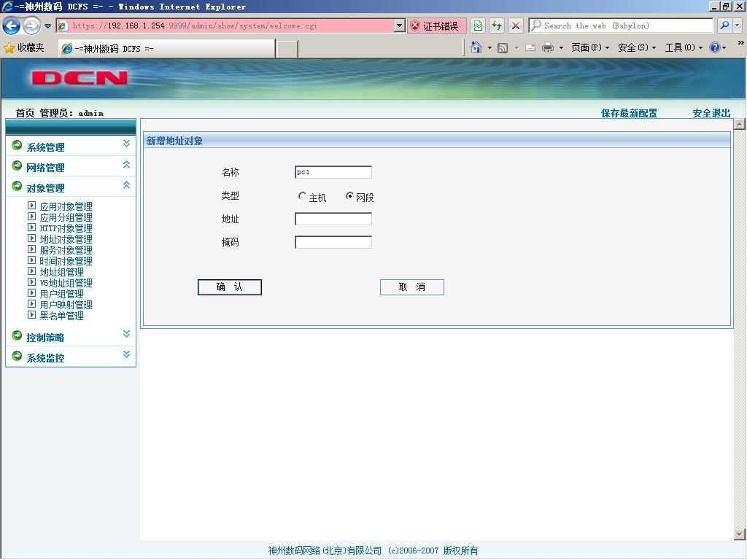Image resolution: width=747 pixels, height=560 pixels.
Task: Select the 主机 radio button
Action: coord(302,195)
